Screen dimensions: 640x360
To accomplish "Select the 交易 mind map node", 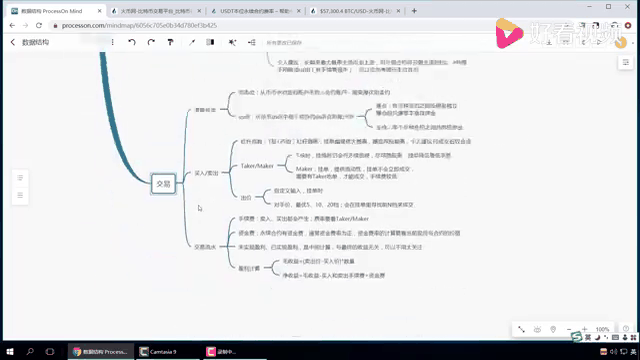I will (x=163, y=184).
